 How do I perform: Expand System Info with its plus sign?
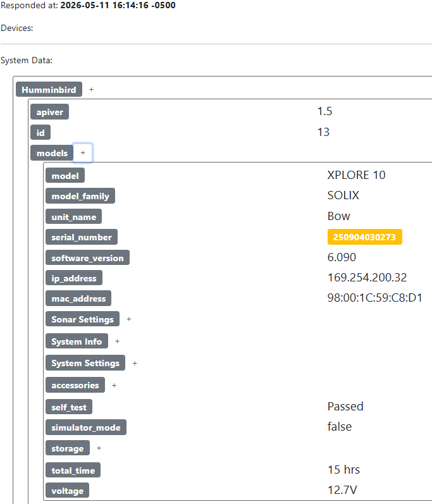pos(117,341)
